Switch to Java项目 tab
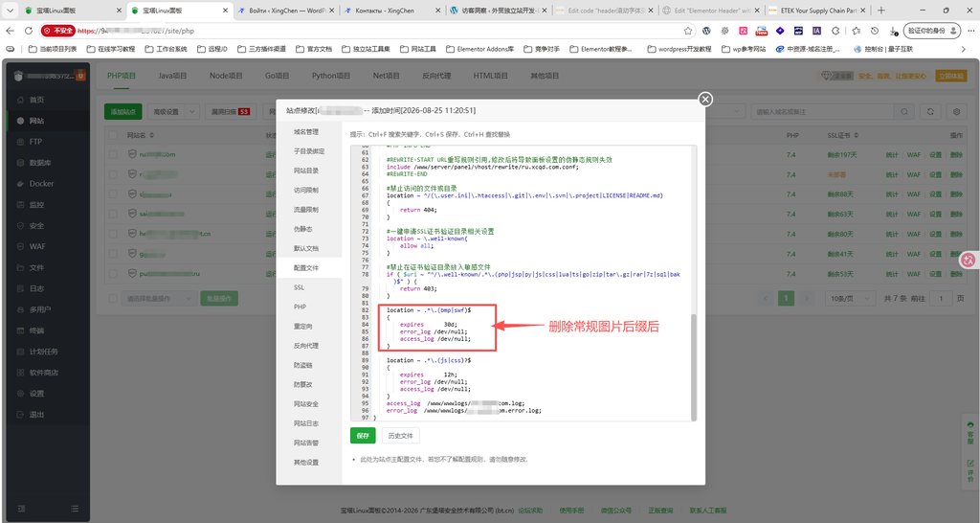Screen dimensions: 980x523 [172, 76]
